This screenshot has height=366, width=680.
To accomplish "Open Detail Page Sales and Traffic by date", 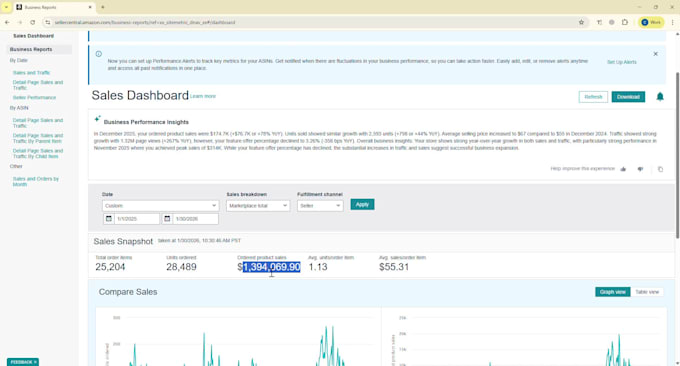I will click(x=38, y=85).
